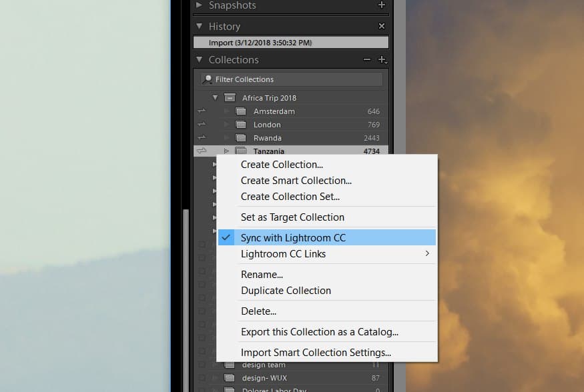
Task: Toggle sync for the Amsterdam collection
Action: pos(202,111)
